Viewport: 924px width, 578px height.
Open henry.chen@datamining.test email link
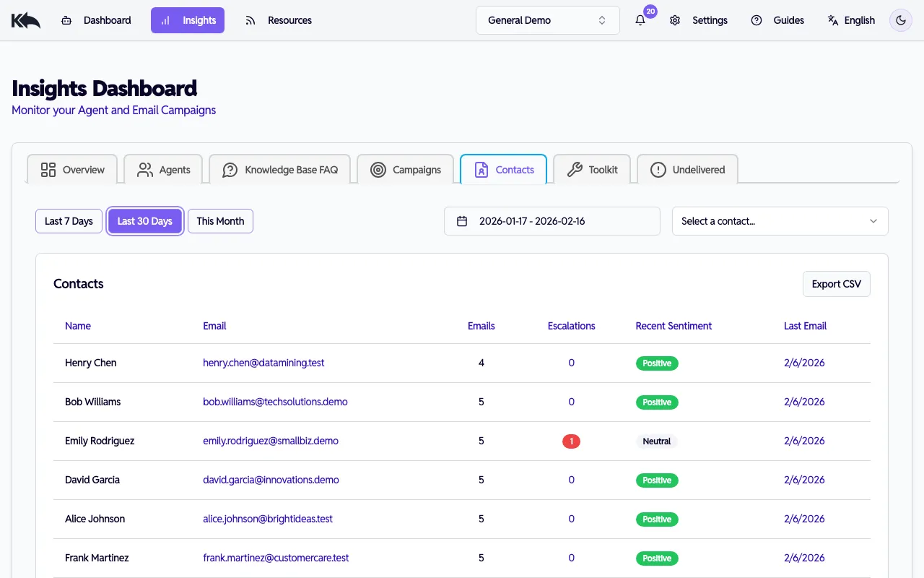(263, 363)
